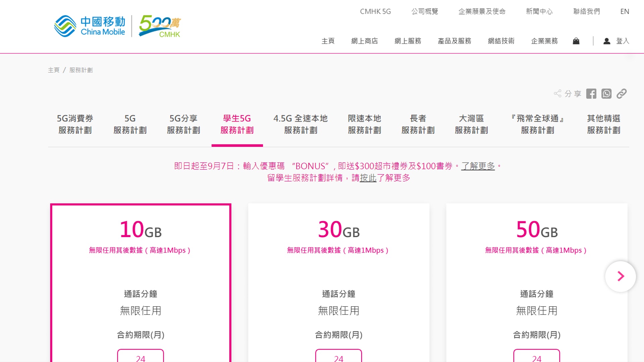Select 24-month contract for 50GB plan
Screen dimensions: 644x362
536,357
